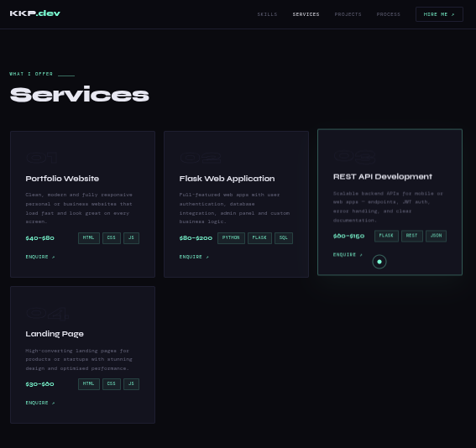Viewport: 476px width, 448px height.
Task: Click the $80-$200 price
Action: pos(196,238)
